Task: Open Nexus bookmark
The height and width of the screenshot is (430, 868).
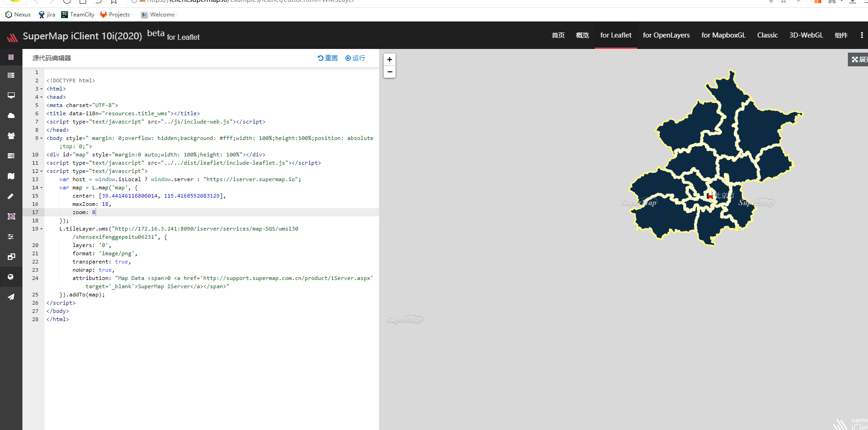Action: pyautogui.click(x=18, y=15)
